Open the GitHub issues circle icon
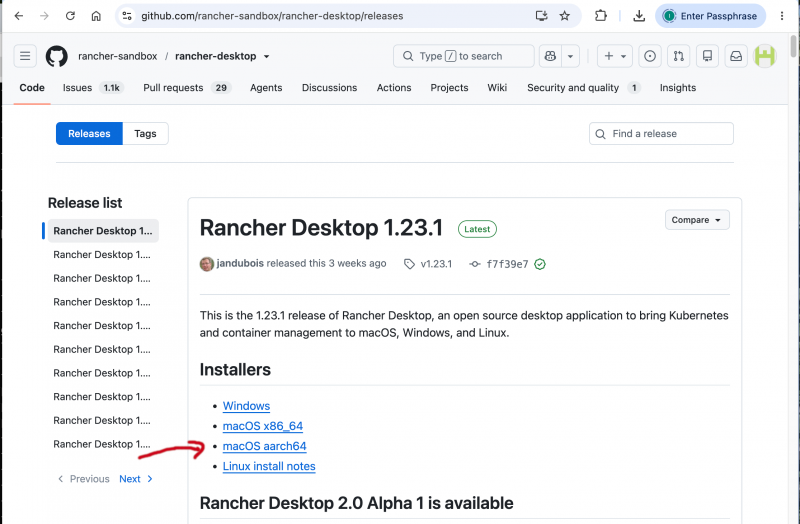The height and width of the screenshot is (524, 800). tap(649, 56)
